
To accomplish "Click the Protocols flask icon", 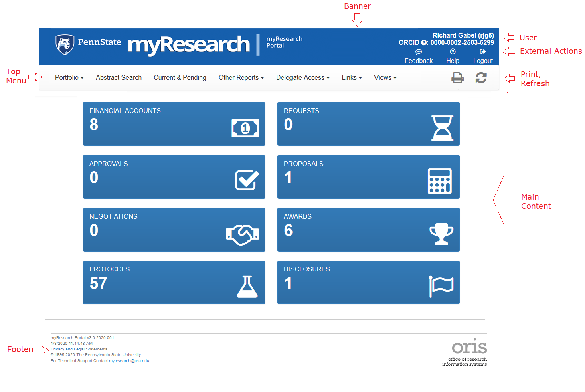I will (247, 285).
